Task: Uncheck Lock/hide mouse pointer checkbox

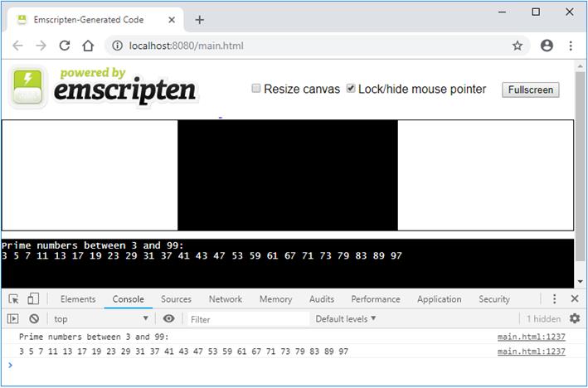Action: click(x=351, y=89)
